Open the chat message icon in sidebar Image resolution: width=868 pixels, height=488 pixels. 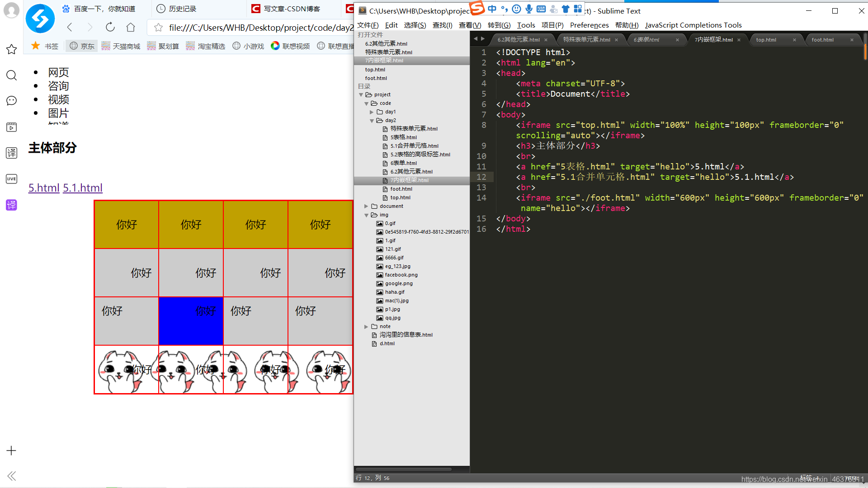11,101
